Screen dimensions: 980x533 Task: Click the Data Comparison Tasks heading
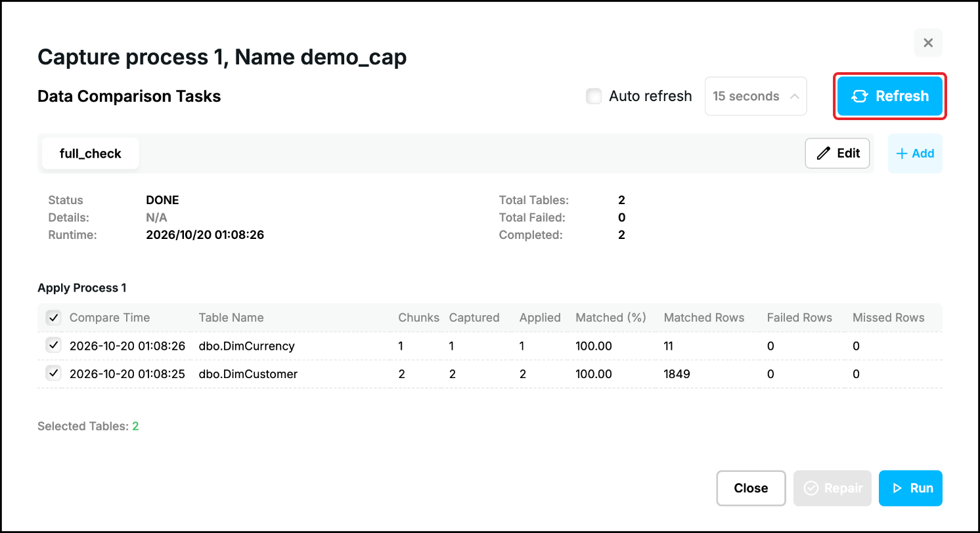[x=129, y=96]
